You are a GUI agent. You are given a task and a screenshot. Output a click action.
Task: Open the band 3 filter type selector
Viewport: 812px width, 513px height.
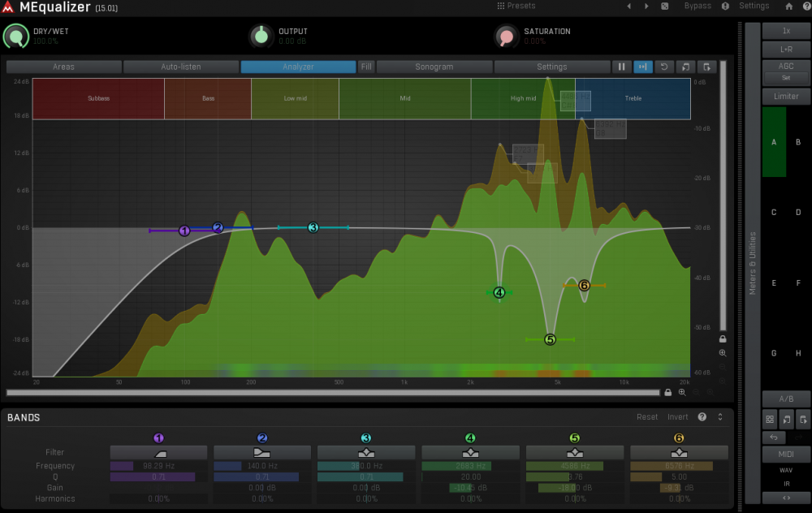tap(366, 453)
